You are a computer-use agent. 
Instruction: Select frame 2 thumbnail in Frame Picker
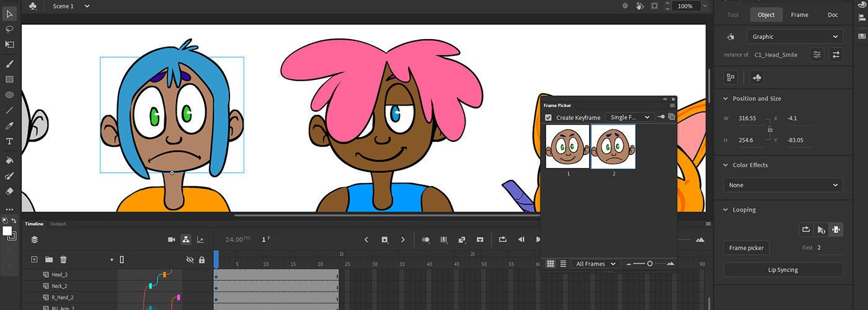click(x=613, y=146)
